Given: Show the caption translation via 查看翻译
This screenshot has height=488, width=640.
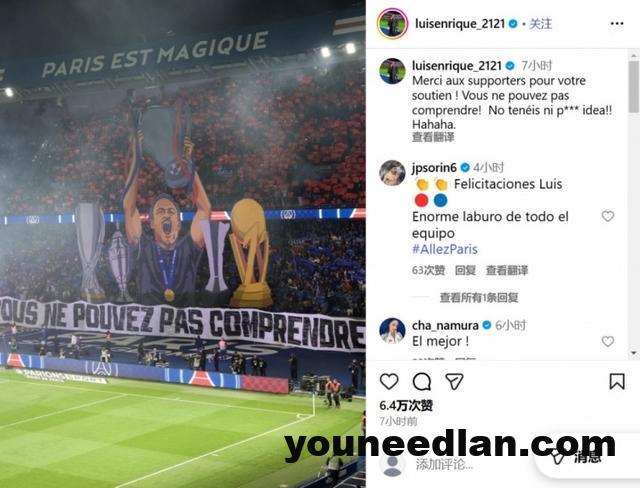Looking at the screenshot, I should click(433, 137).
